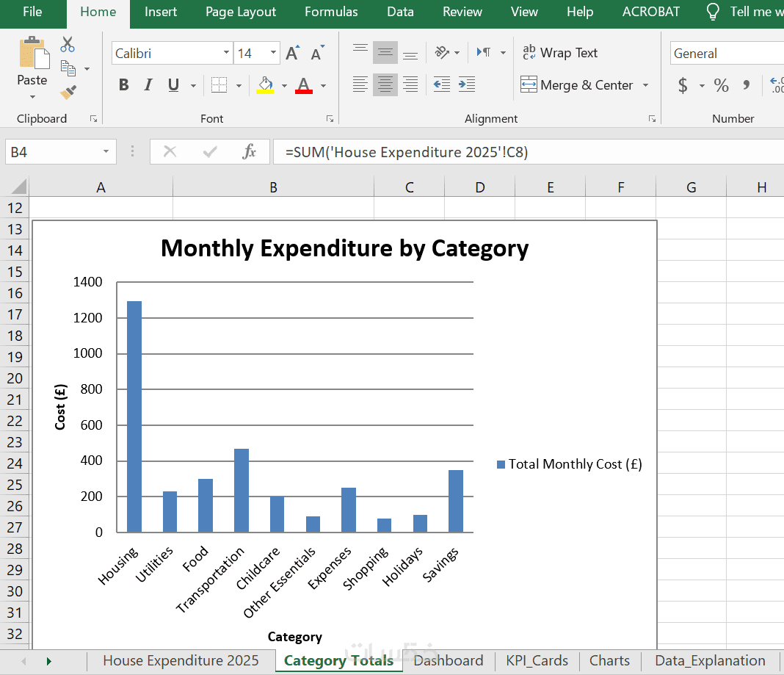784x675 pixels.
Task: Click the Cut scissors icon
Action: (68, 45)
